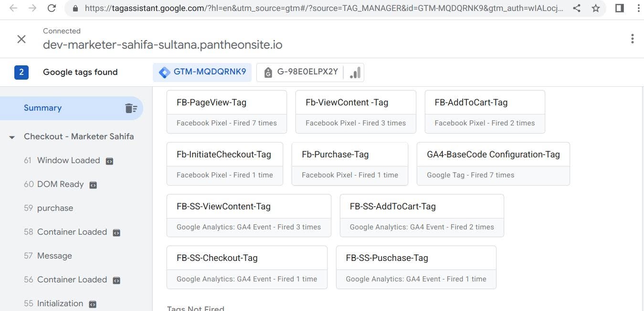
Task: Select the Summary entry in the sidebar
Action: pyautogui.click(x=72, y=108)
